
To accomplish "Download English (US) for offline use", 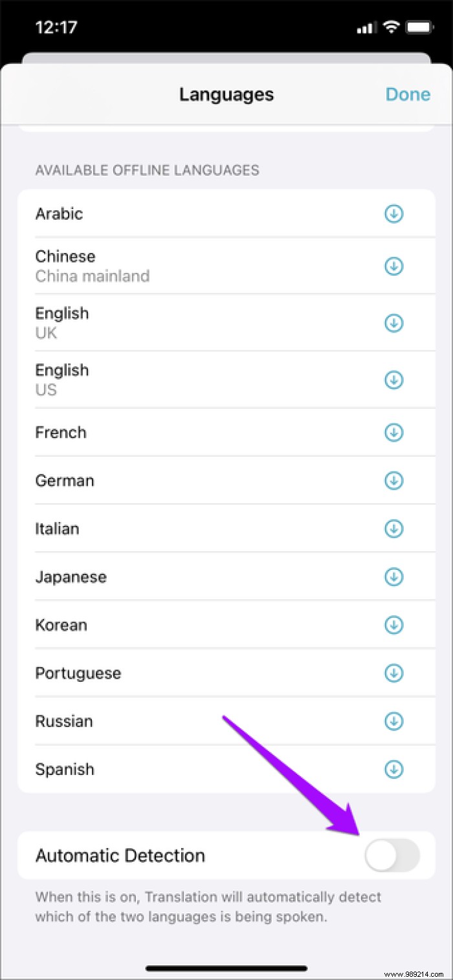I will pos(393,380).
